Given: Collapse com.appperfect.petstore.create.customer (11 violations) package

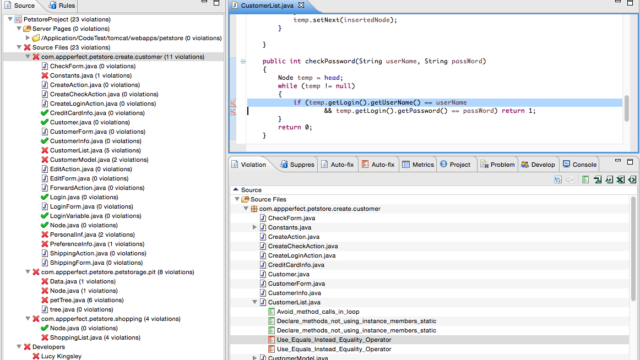Looking at the screenshot, I should point(28,57).
